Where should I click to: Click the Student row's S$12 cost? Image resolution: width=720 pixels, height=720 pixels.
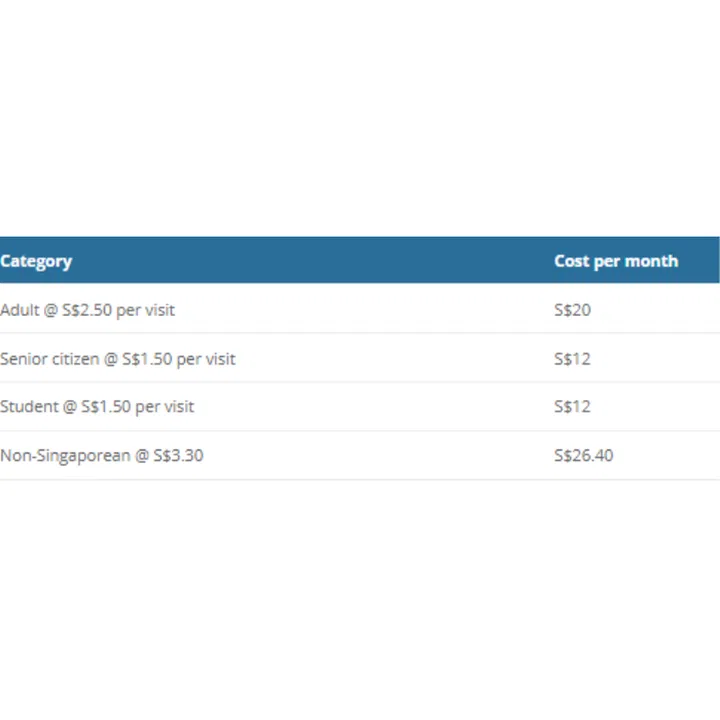(573, 407)
